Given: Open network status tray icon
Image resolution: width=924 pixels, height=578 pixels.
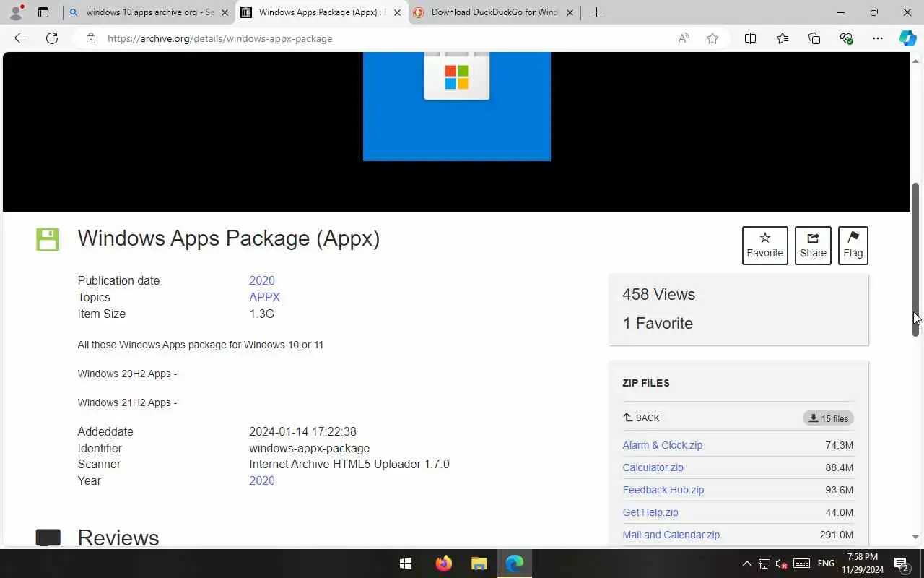Looking at the screenshot, I should [x=764, y=564].
